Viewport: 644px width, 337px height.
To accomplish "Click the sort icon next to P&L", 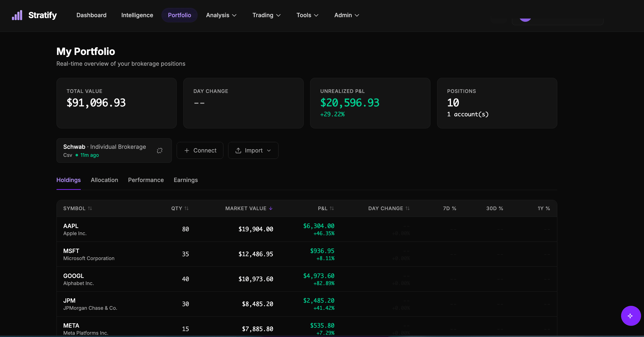I will click(332, 208).
